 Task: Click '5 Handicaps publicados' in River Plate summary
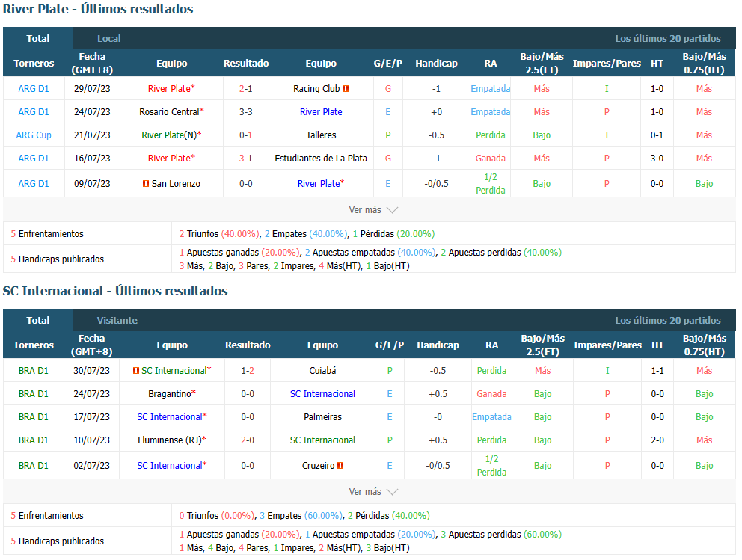(x=58, y=259)
